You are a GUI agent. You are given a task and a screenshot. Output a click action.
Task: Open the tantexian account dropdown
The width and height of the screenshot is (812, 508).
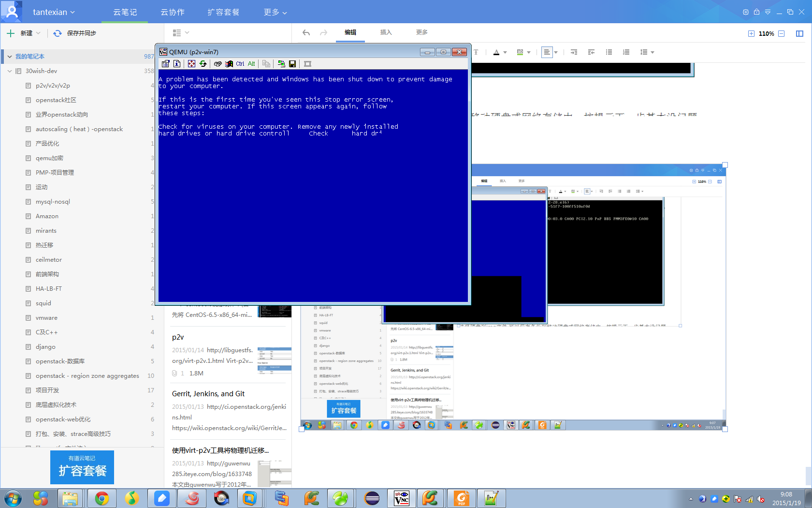tap(54, 12)
